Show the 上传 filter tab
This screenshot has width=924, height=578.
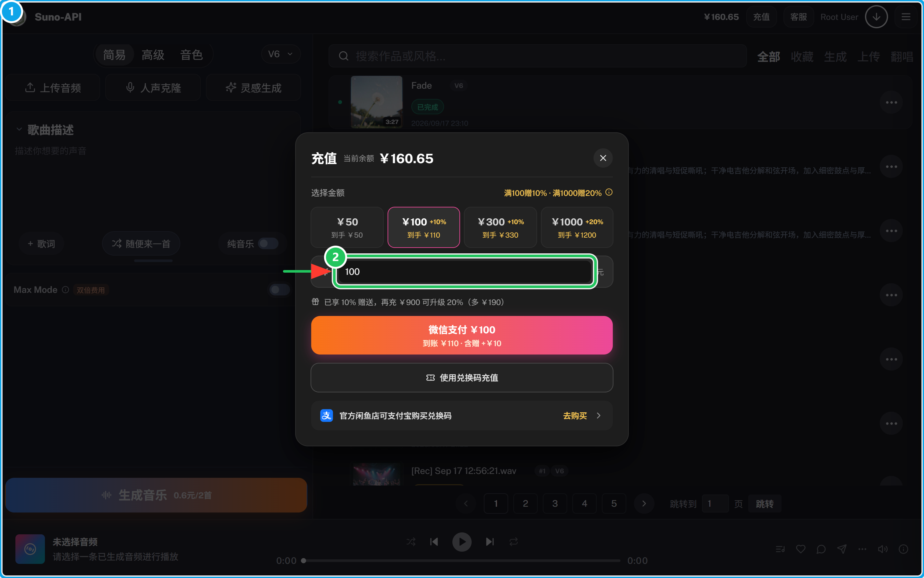pos(868,57)
